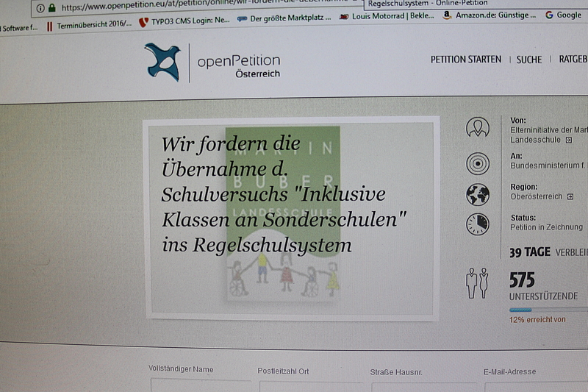This screenshot has height=392, width=588.
Task: Open the arrow link next to Landesschule
Action: point(568,140)
